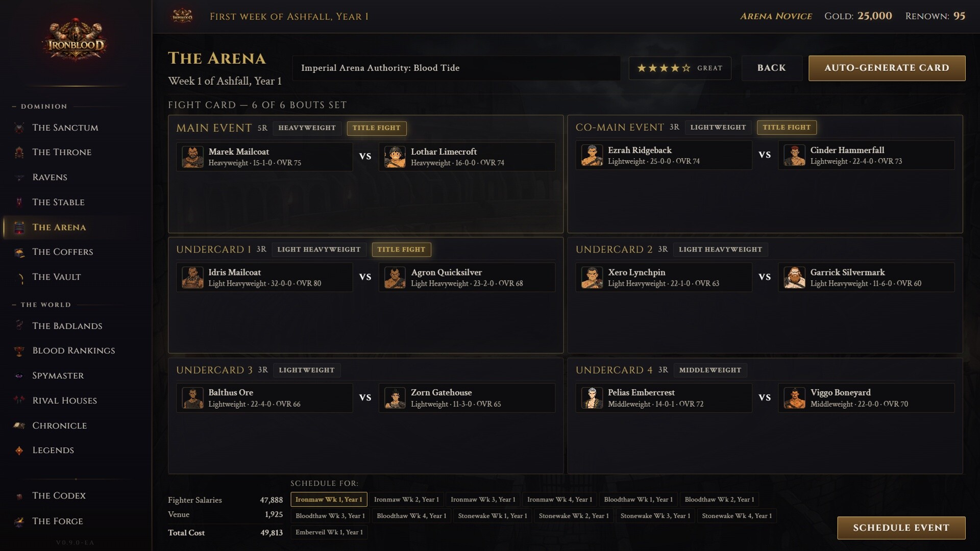Open The Sanctum sidebar icon
980x551 pixels.
point(19,128)
